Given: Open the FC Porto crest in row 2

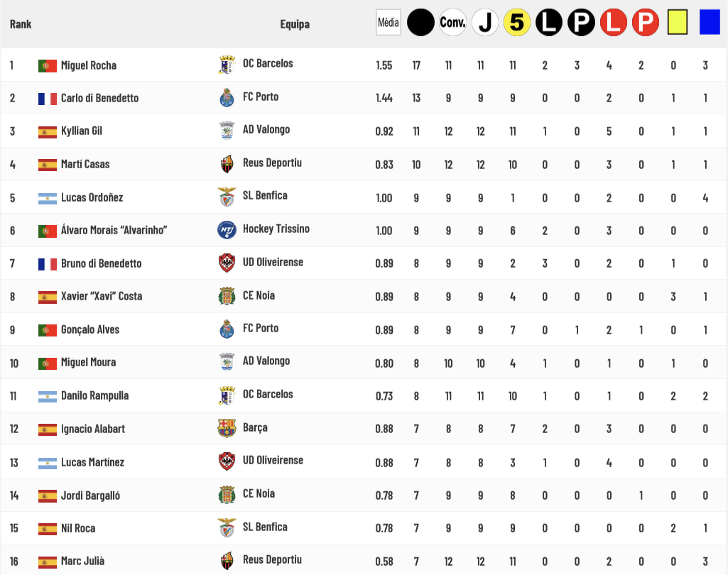Looking at the screenshot, I should 227,97.
